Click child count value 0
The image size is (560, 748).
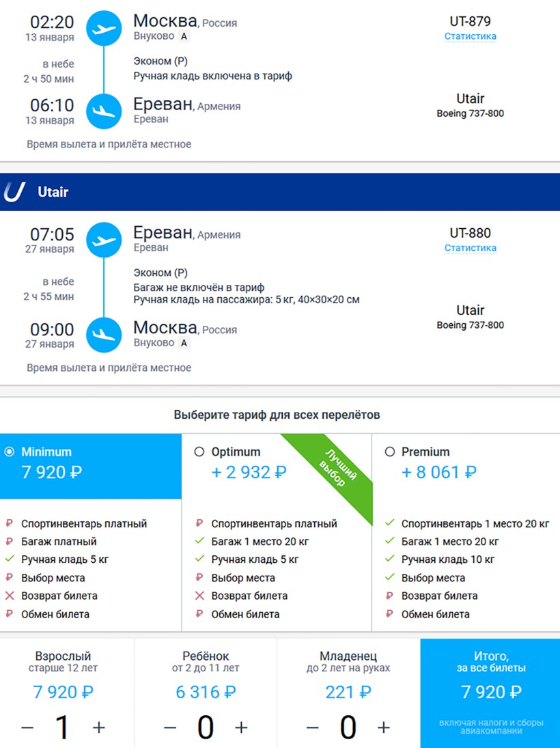pos(206,728)
